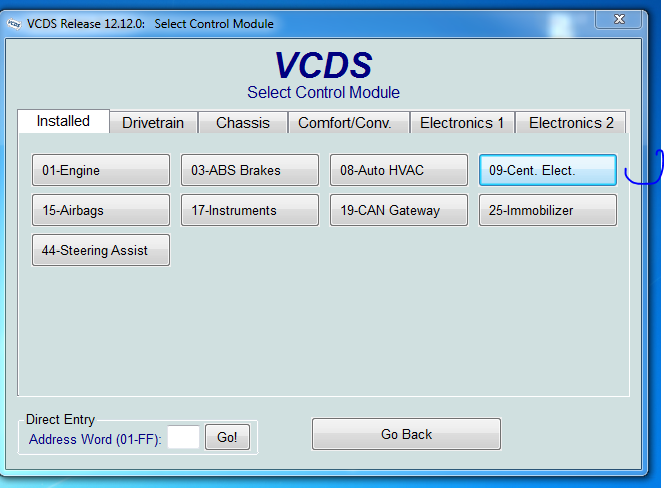Select the Chassis tab

[x=243, y=123]
